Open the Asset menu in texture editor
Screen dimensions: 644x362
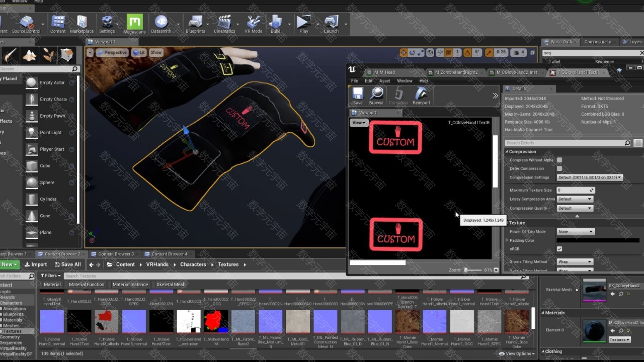pos(384,81)
